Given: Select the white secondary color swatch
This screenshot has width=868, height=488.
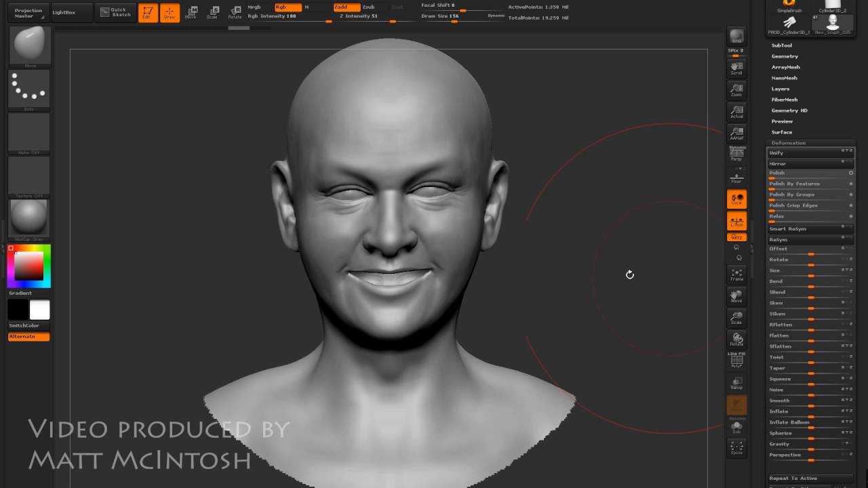Looking at the screenshot, I should click(x=39, y=310).
